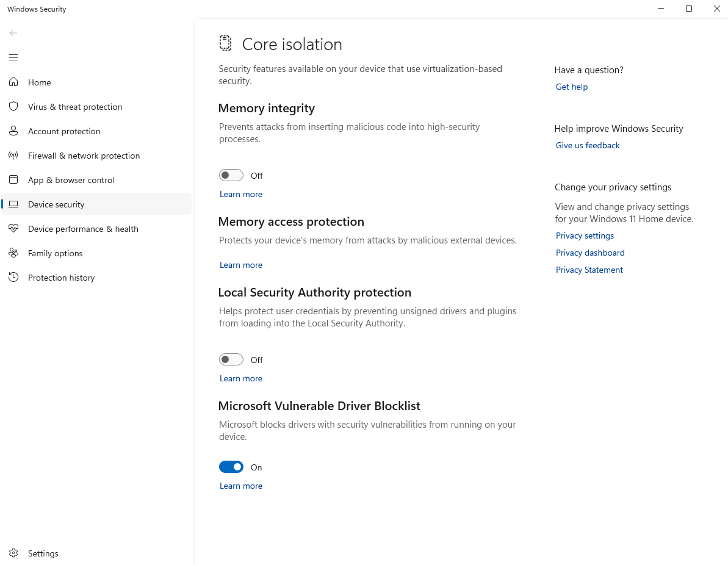Select the Account protection shield icon
Screen dimensions: 728x565
click(13, 131)
